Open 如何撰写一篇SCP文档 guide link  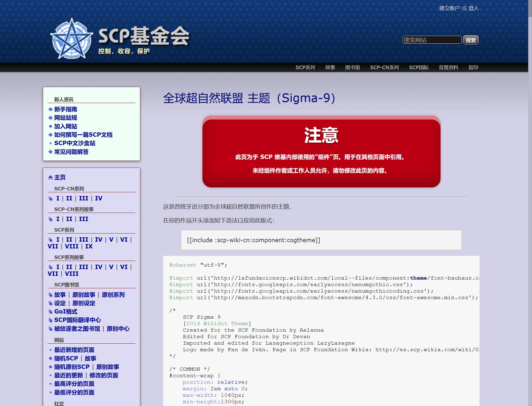click(83, 135)
